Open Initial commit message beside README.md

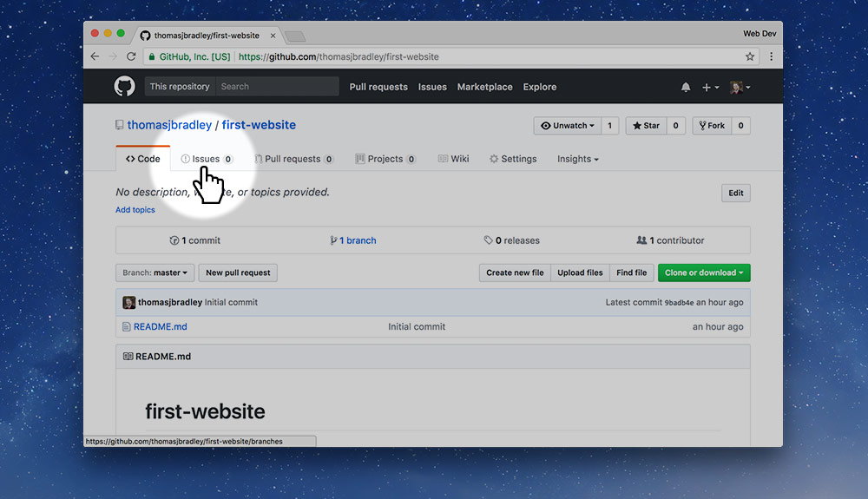(417, 327)
